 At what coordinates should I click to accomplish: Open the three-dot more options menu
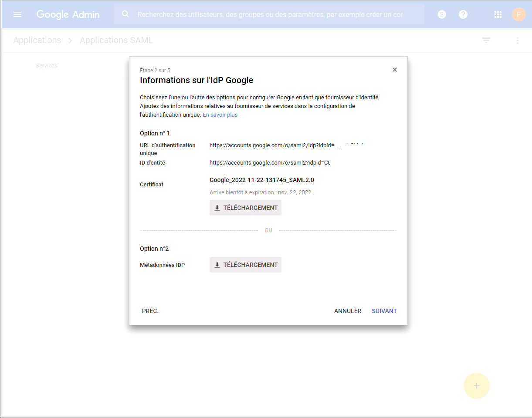point(518,40)
